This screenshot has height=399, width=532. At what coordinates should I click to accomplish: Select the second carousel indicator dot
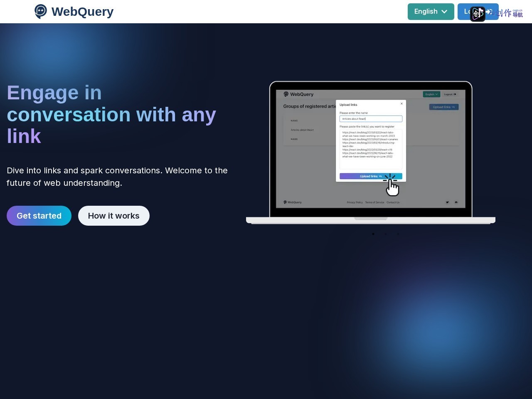click(x=386, y=234)
